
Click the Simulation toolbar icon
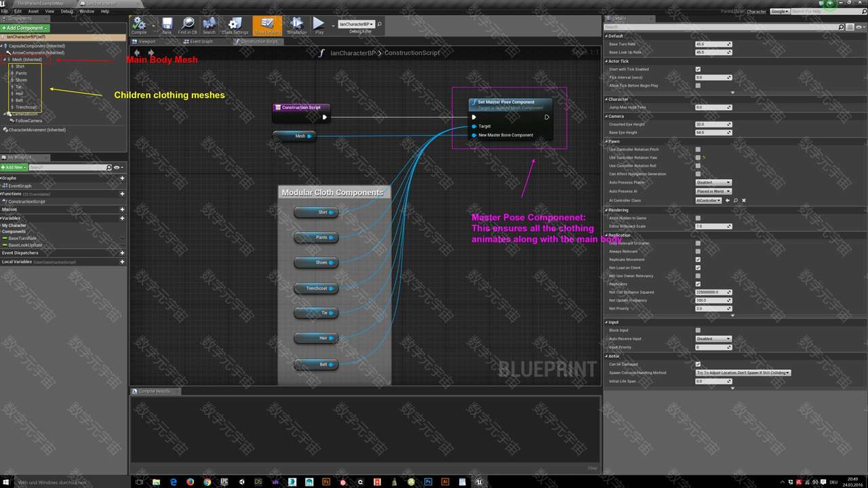(x=296, y=26)
